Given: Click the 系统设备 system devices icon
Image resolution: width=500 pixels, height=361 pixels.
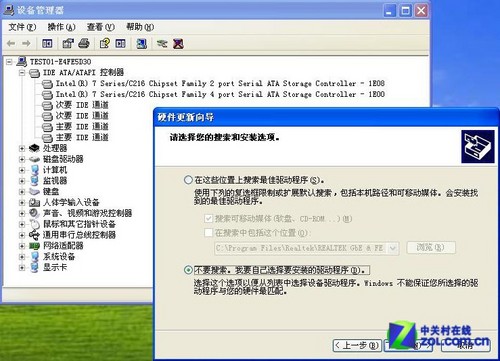Looking at the screenshot, I should pyautogui.click(x=34, y=257).
